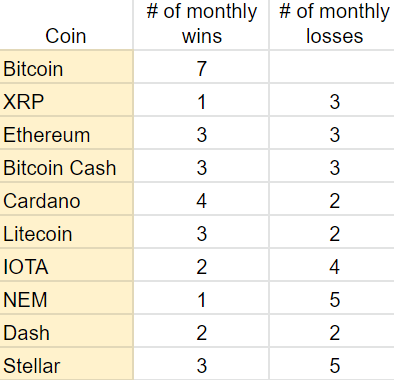
Task: Select the Coin header cell
Action: pos(66,25)
